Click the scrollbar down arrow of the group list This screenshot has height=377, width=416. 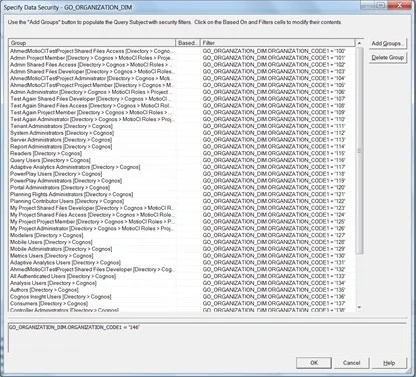[x=359, y=307]
